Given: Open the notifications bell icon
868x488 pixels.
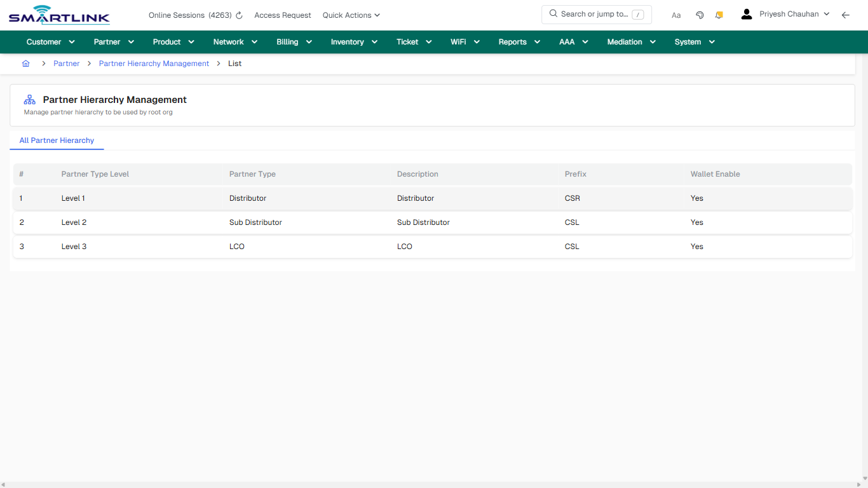Looking at the screenshot, I should tap(719, 15).
